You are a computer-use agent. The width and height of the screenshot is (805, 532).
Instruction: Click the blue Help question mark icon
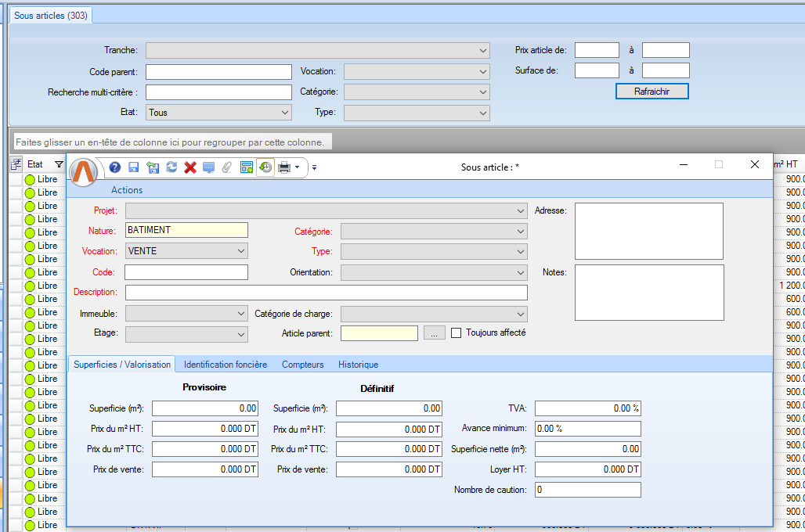click(x=115, y=167)
